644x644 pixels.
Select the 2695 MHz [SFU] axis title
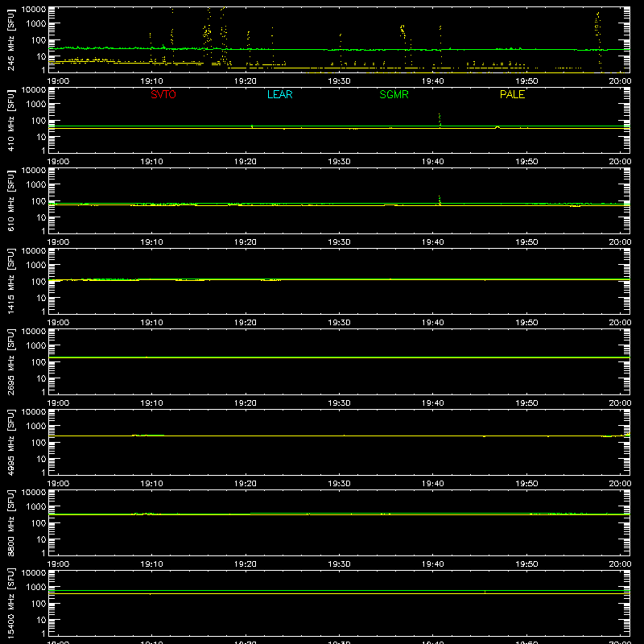[x=11, y=361]
